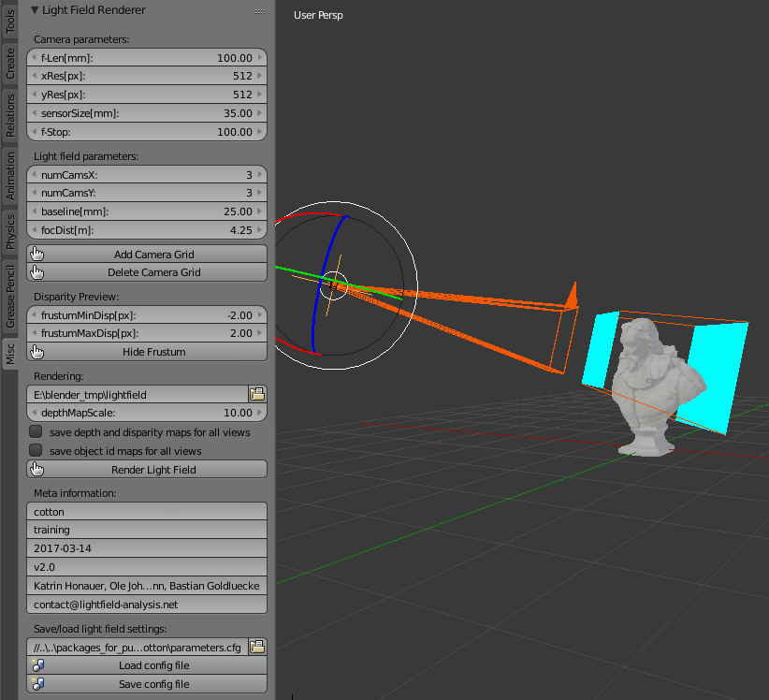The height and width of the screenshot is (700, 769).
Task: Click the hand icon on Render Light Field
Action: pos(36,468)
